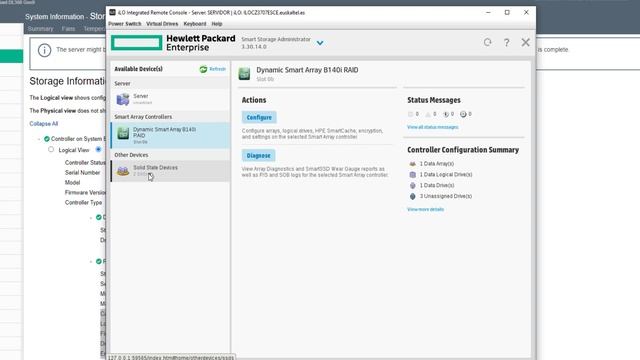Image resolution: width=640 pixels, height=360 pixels.
Task: Select Physical View radio button in background window
Action: 98,149
